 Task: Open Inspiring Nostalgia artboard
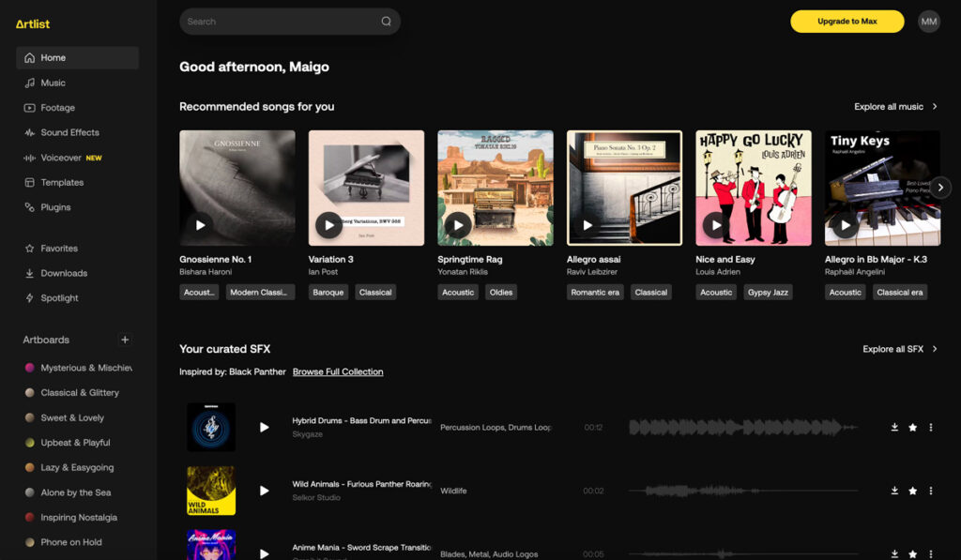tap(79, 517)
